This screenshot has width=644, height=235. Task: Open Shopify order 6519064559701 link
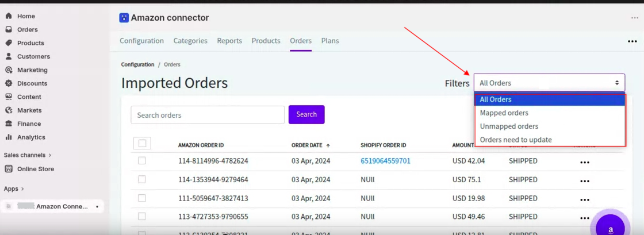click(385, 161)
